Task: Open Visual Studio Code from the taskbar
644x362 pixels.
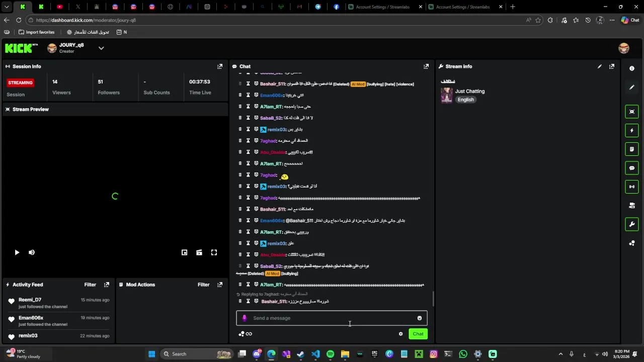Action: 315,354
